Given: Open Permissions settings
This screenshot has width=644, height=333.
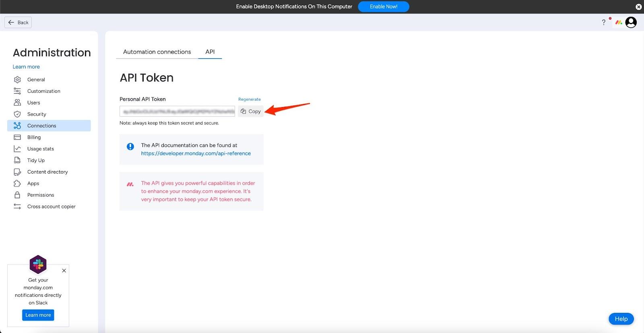Looking at the screenshot, I should pos(49,195).
